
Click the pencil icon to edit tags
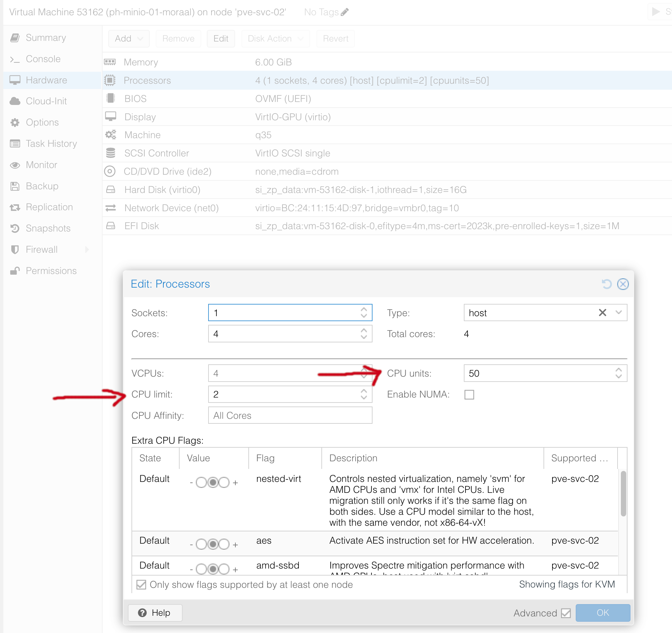coord(344,12)
